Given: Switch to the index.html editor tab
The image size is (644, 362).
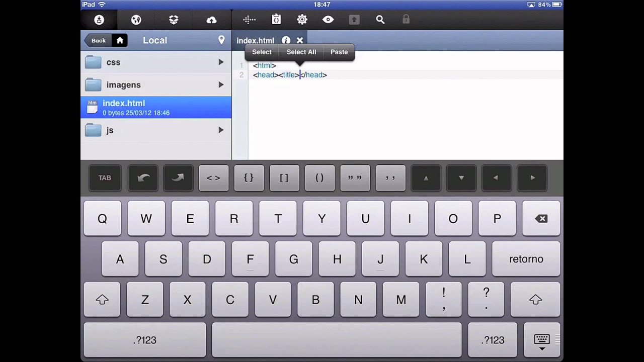Looking at the screenshot, I should pyautogui.click(x=255, y=41).
